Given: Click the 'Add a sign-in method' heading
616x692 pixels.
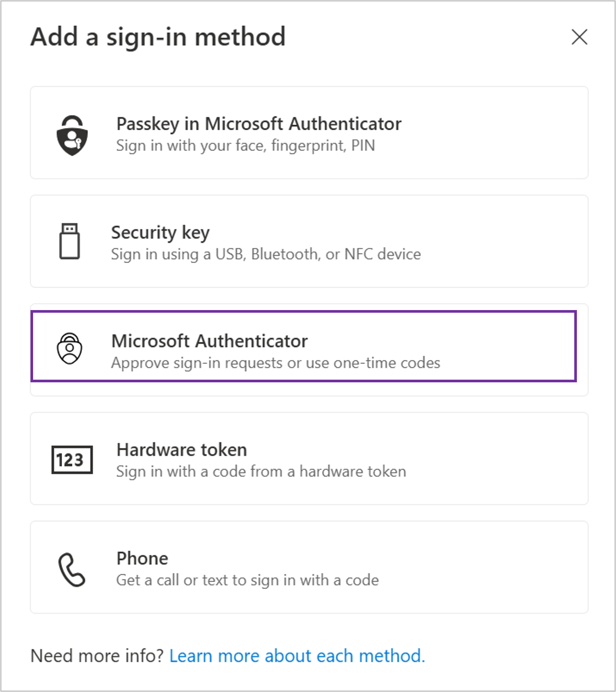Looking at the screenshot, I should point(158,37).
